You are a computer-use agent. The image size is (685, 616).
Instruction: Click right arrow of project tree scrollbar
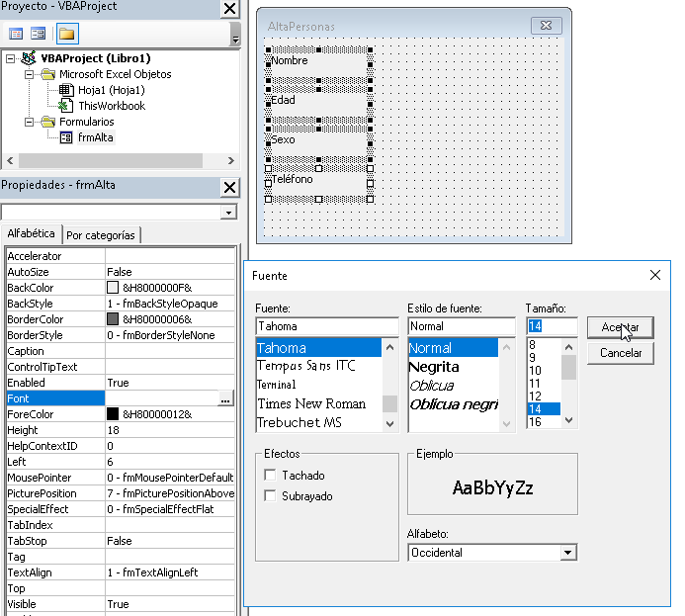[230, 161]
